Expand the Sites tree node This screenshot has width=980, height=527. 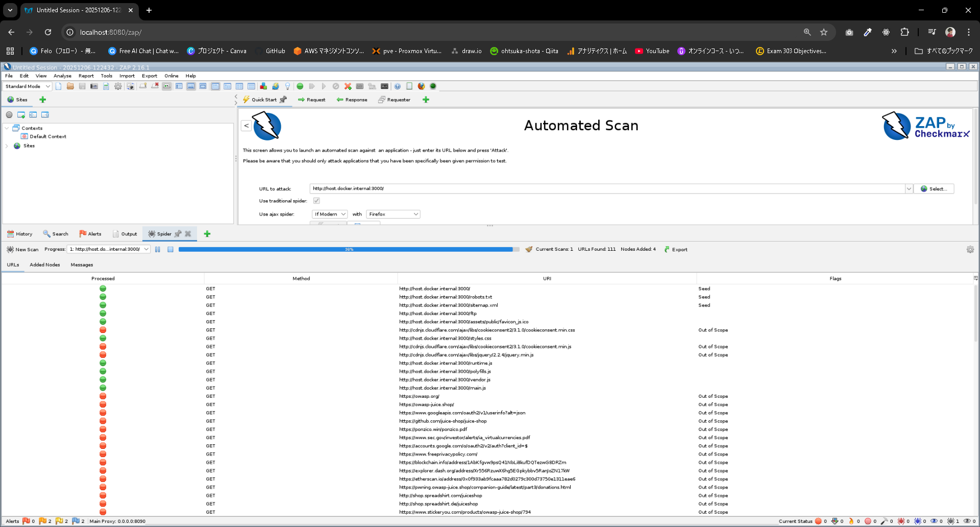(x=7, y=146)
